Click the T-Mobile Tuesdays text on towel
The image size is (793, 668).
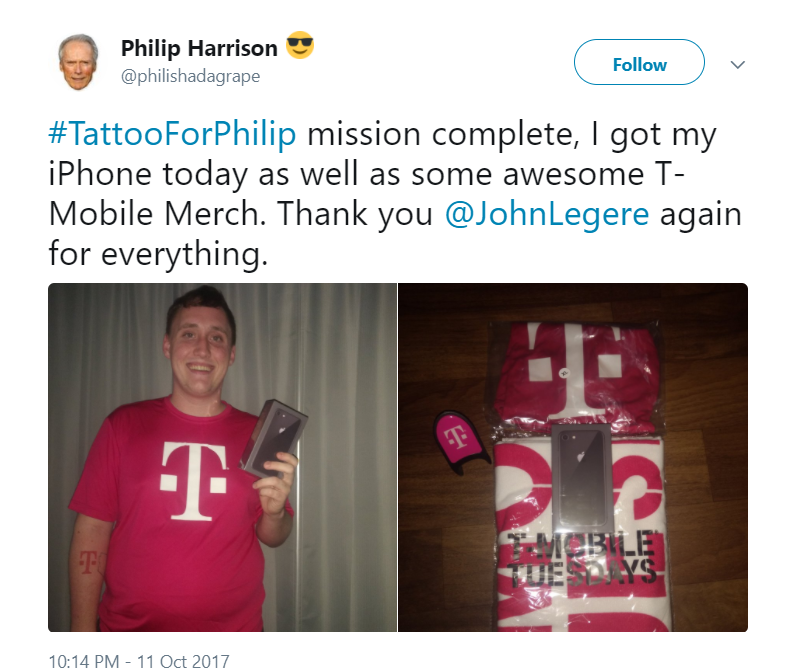(582, 557)
